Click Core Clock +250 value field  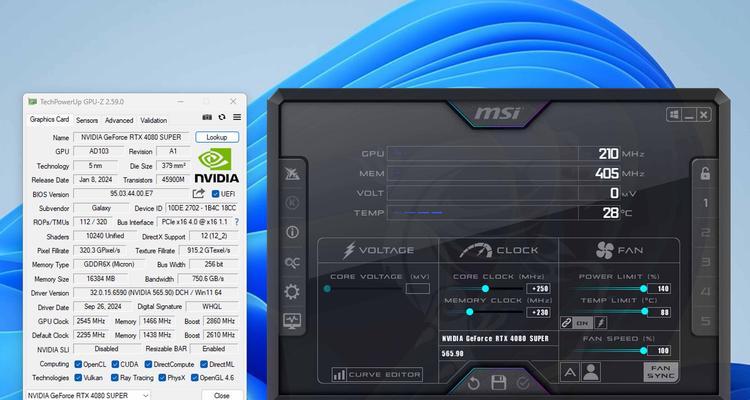pyautogui.click(x=538, y=289)
